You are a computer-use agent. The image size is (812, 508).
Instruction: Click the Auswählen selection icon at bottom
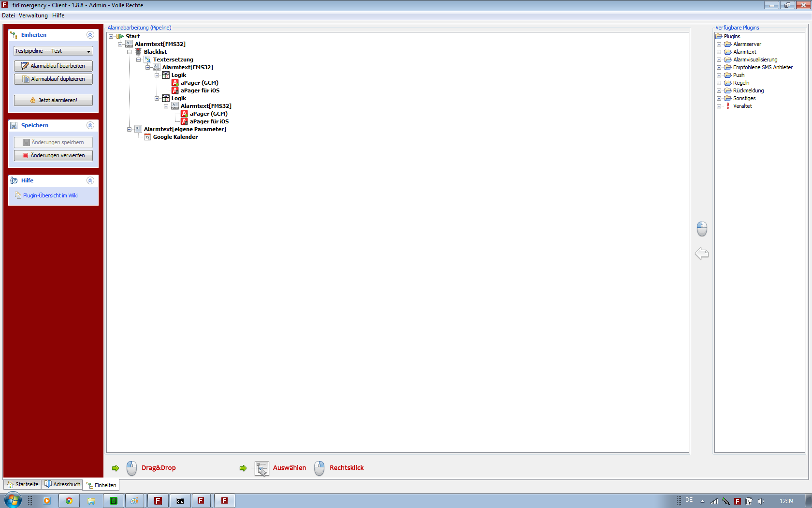point(261,468)
